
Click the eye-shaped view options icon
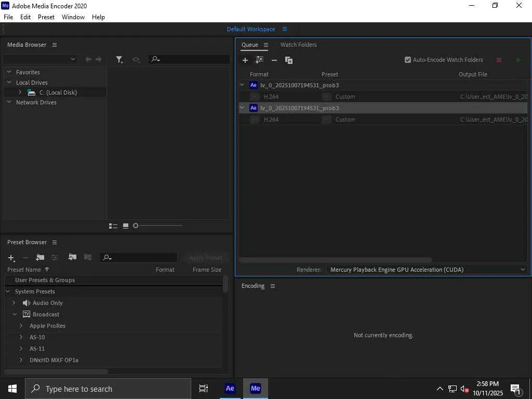136,60
